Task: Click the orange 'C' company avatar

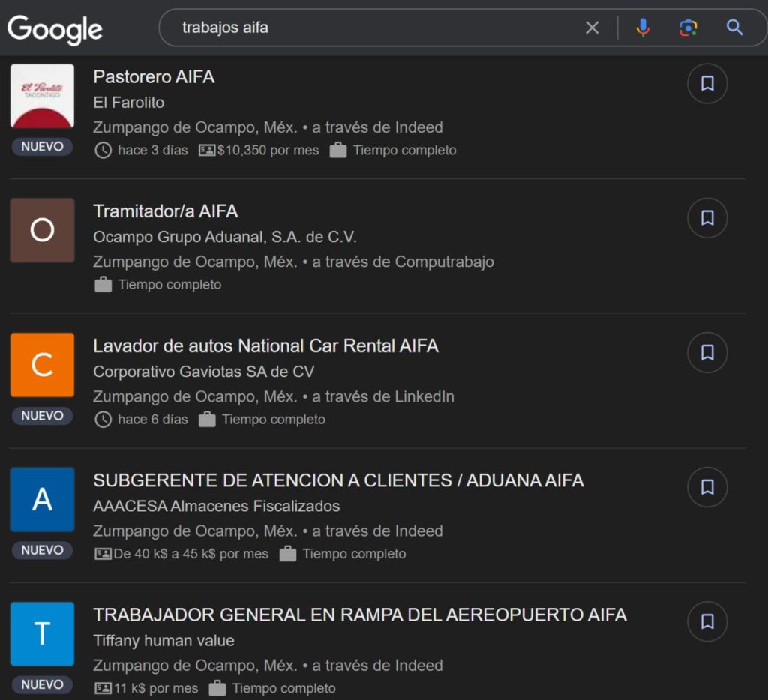Action: (x=42, y=365)
